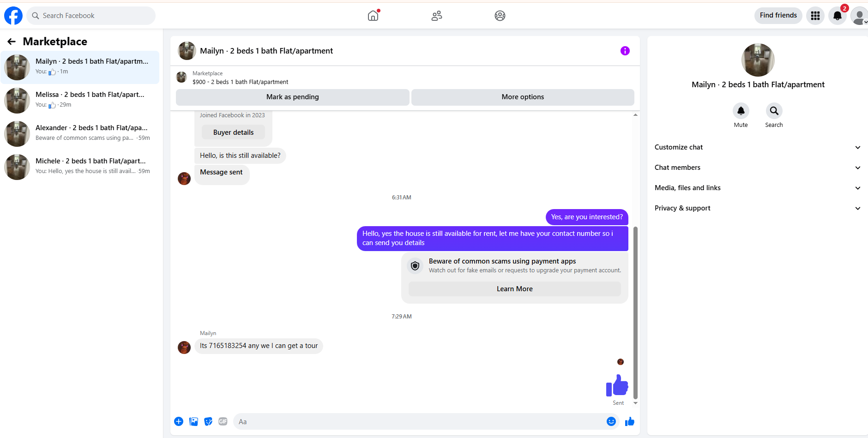Screen dimensions: 868x438
Task: Click the shield icon in scam warning
Action: 415,266
